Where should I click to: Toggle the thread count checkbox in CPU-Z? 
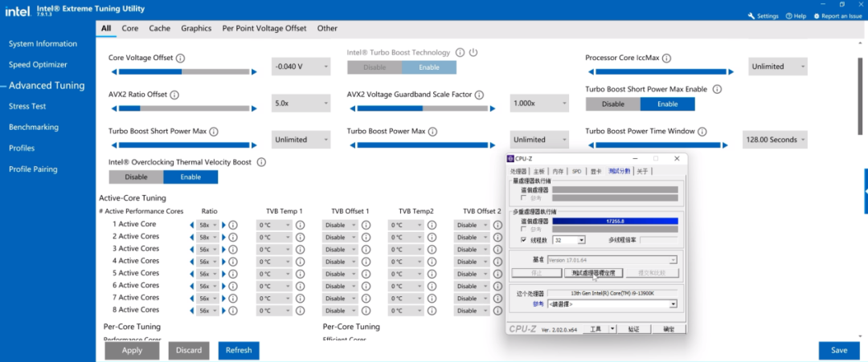click(x=524, y=240)
